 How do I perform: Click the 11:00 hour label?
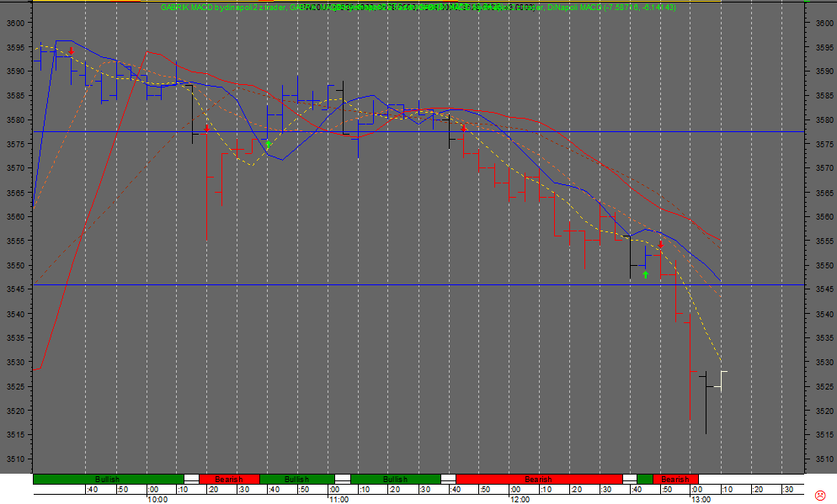click(x=339, y=500)
